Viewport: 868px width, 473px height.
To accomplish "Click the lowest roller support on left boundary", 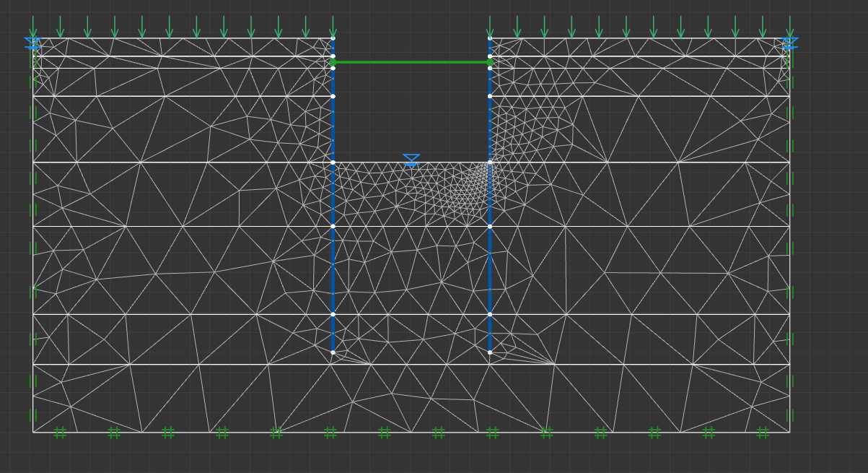I will click(32, 415).
